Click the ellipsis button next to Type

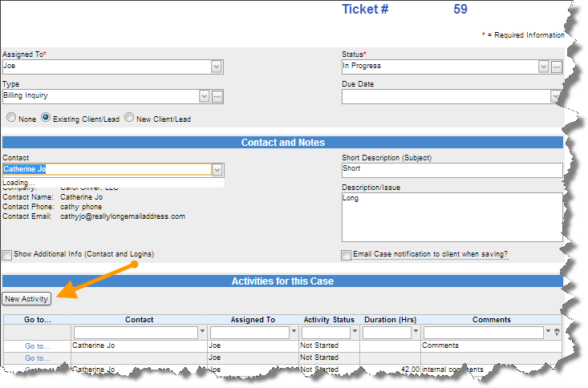click(217, 97)
